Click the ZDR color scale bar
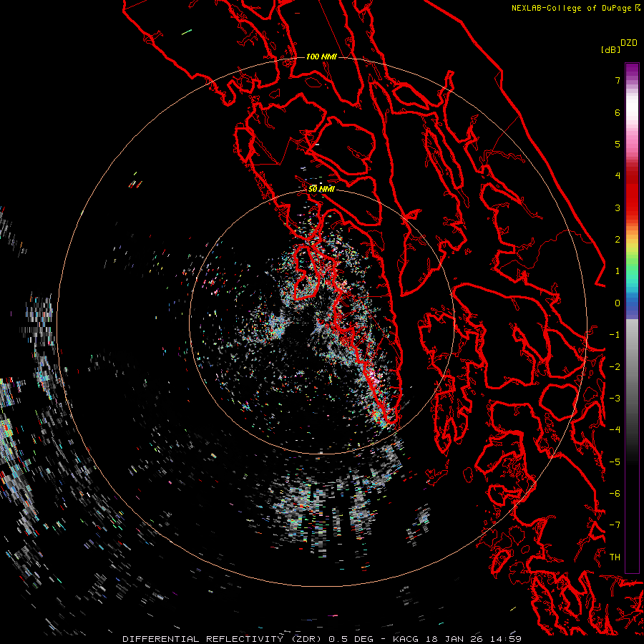The image size is (644, 644). (x=632, y=318)
